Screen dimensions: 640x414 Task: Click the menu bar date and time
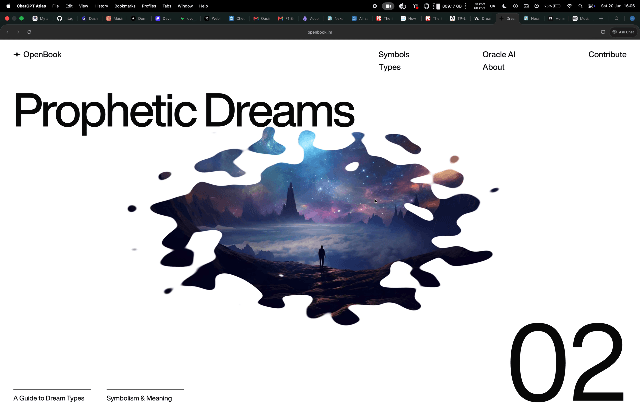tap(618, 6)
